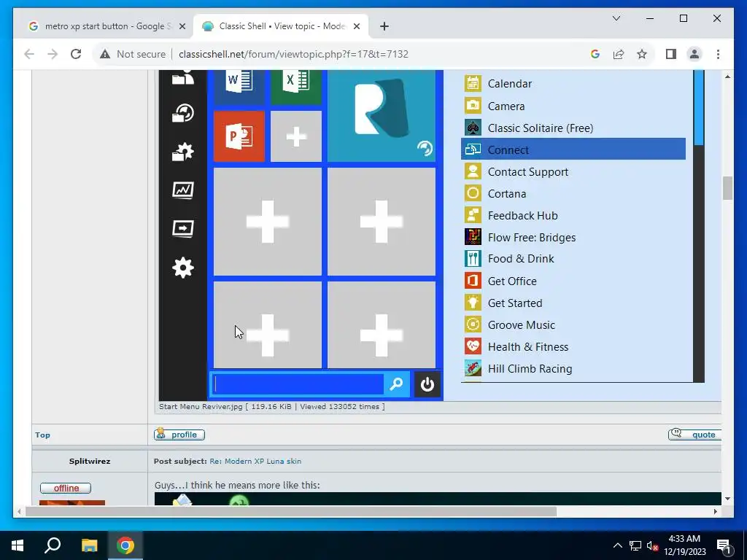The height and width of the screenshot is (560, 747).
Task: Select the highlighted Connect entry
Action: click(x=573, y=149)
